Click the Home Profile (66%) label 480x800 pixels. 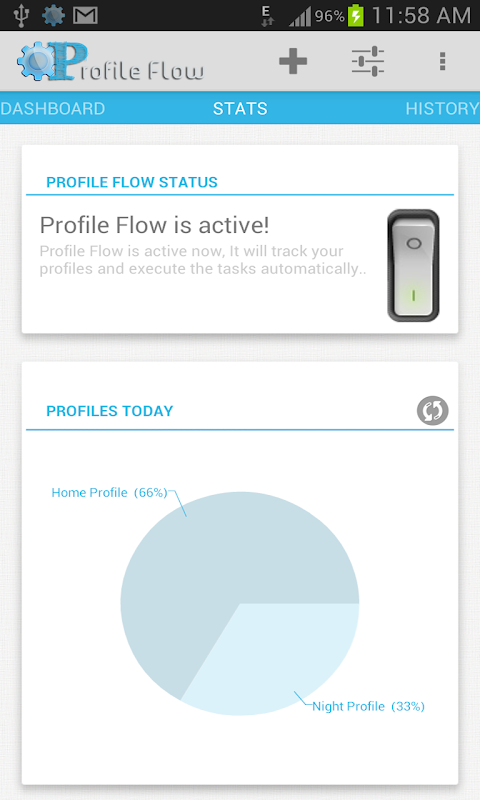pyautogui.click(x=109, y=492)
